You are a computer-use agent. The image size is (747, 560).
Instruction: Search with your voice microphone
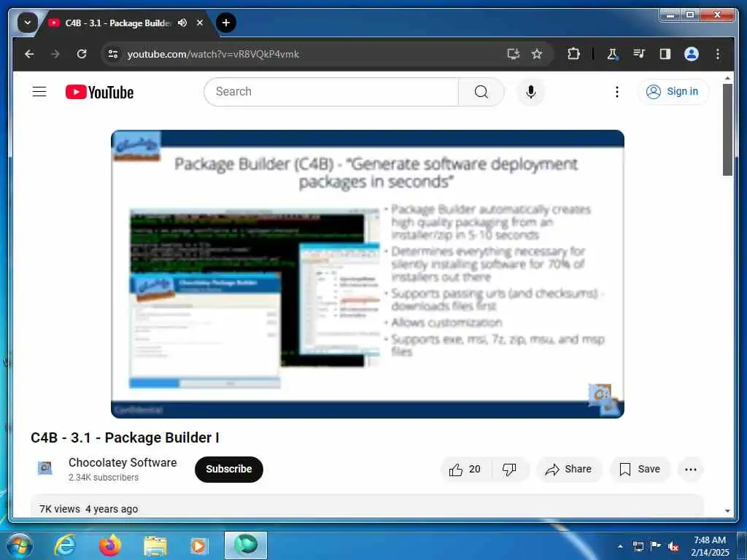[x=531, y=91]
